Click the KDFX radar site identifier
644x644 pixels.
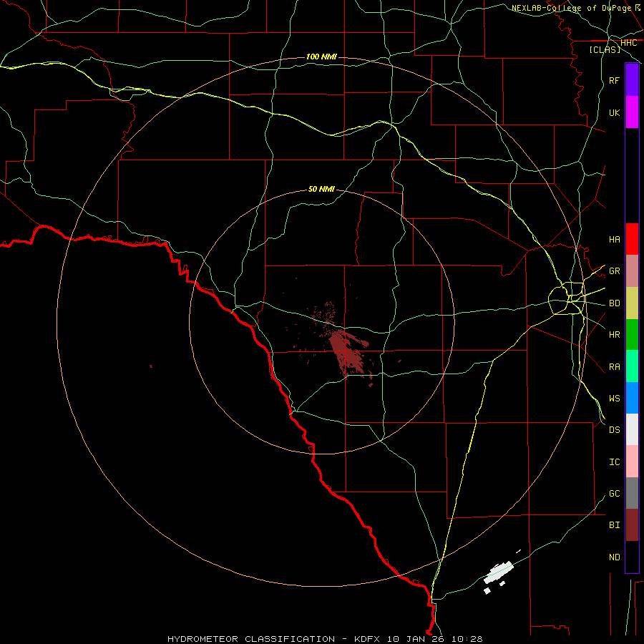tap(366, 639)
